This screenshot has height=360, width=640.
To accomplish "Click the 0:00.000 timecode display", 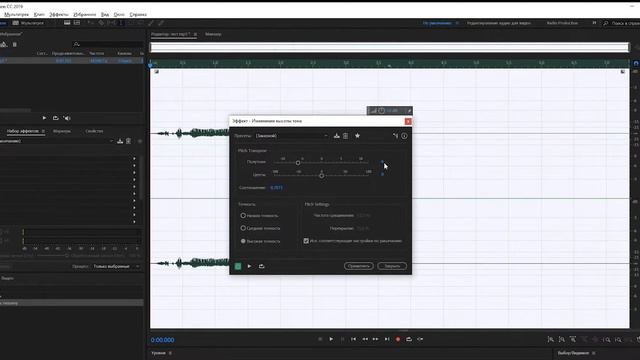I will click(x=162, y=340).
